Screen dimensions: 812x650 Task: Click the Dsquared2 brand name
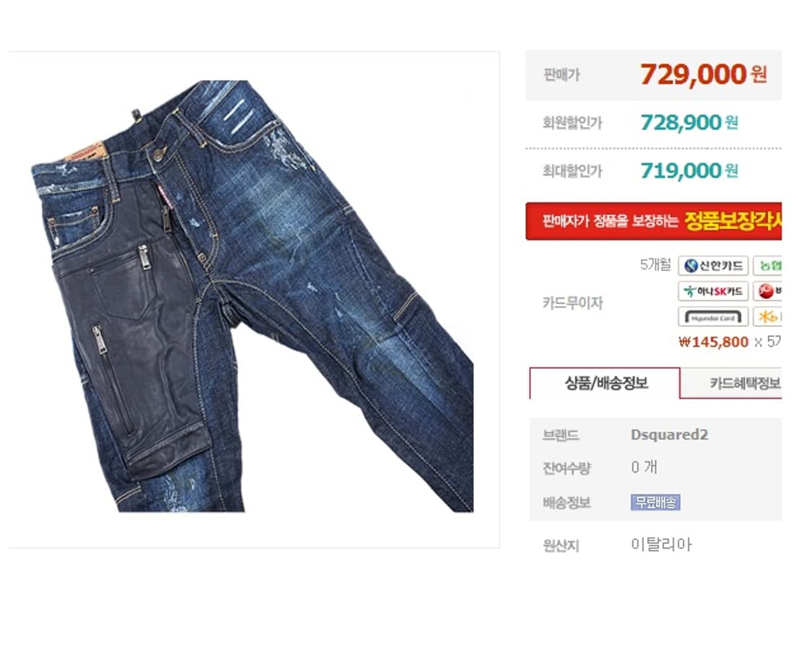[x=669, y=434]
